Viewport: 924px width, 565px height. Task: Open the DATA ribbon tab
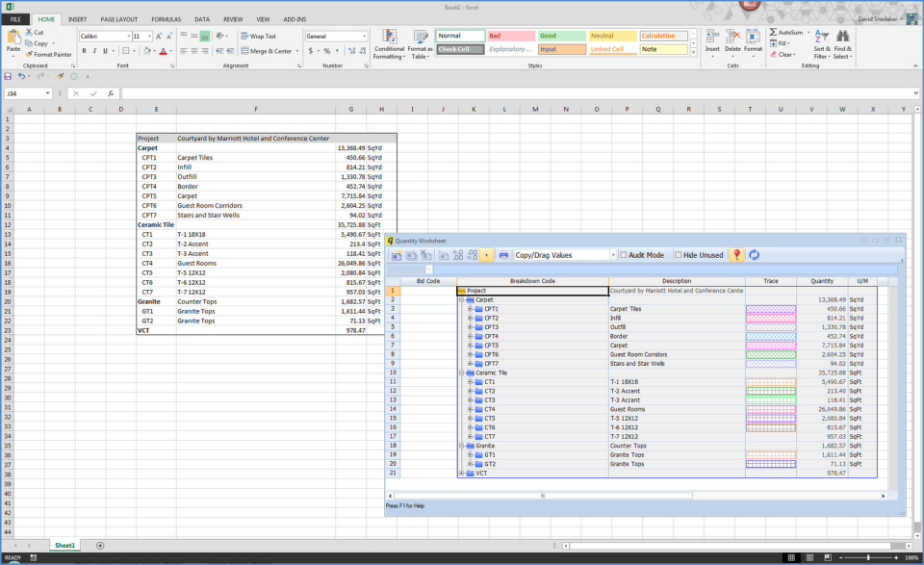tap(202, 18)
